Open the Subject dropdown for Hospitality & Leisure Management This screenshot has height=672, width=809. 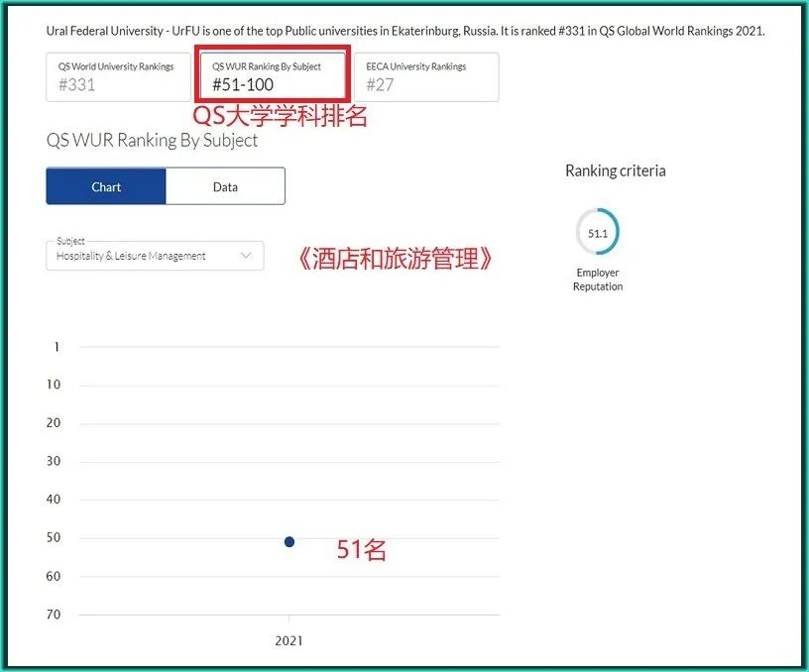click(x=155, y=256)
